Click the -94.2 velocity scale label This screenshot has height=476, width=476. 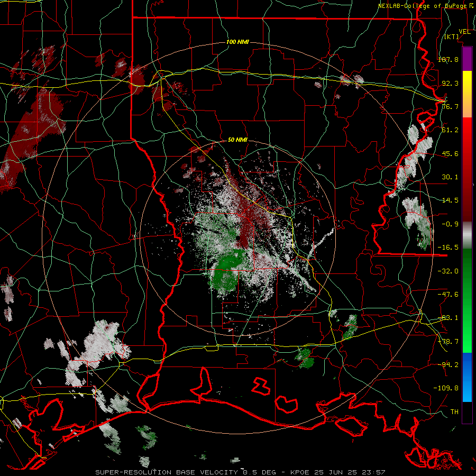[448, 364]
